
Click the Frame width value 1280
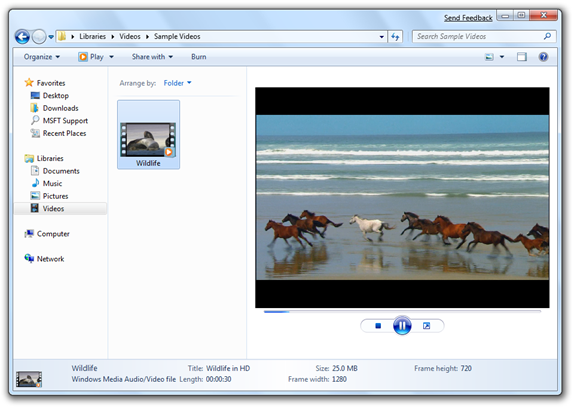click(339, 379)
